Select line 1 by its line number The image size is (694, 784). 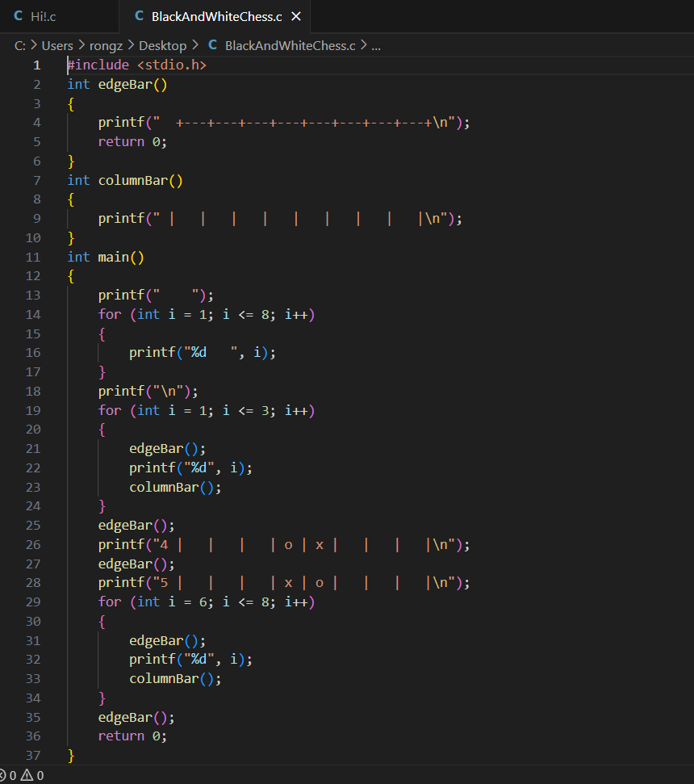[36, 65]
